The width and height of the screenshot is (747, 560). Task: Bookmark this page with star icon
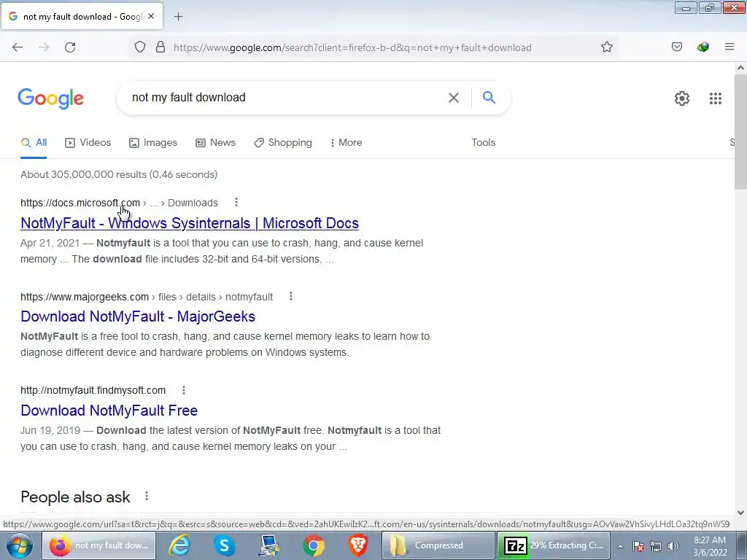606,47
